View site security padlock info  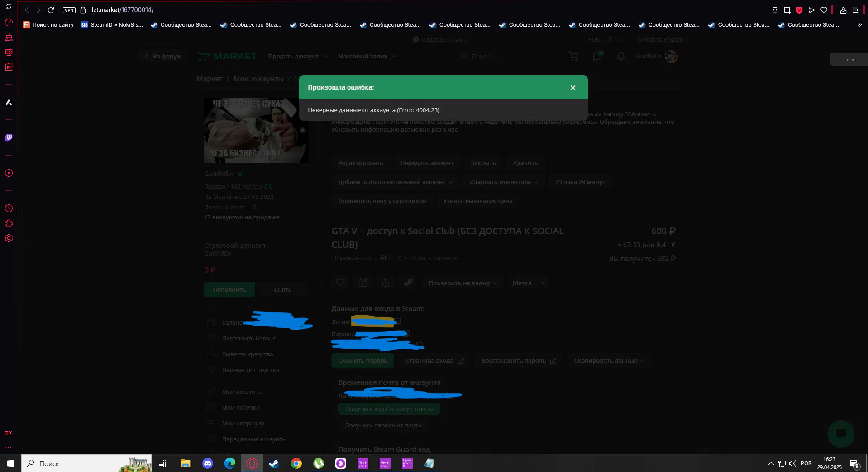[x=83, y=10]
